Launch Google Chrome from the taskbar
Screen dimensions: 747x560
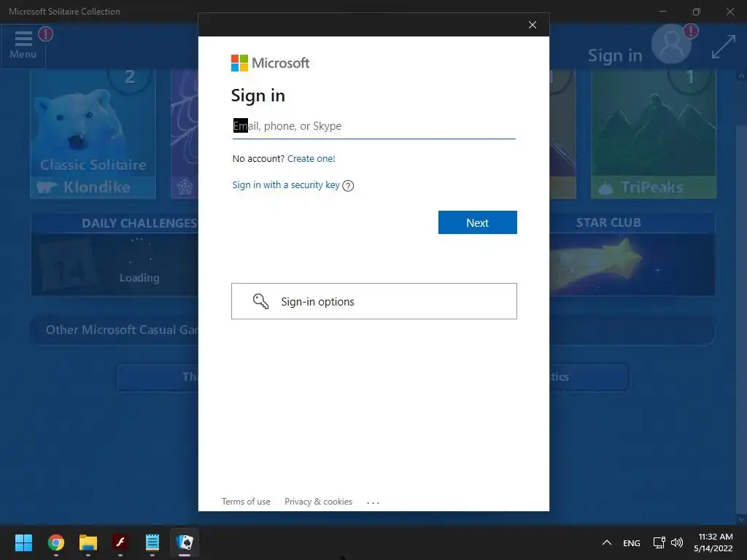click(x=55, y=542)
